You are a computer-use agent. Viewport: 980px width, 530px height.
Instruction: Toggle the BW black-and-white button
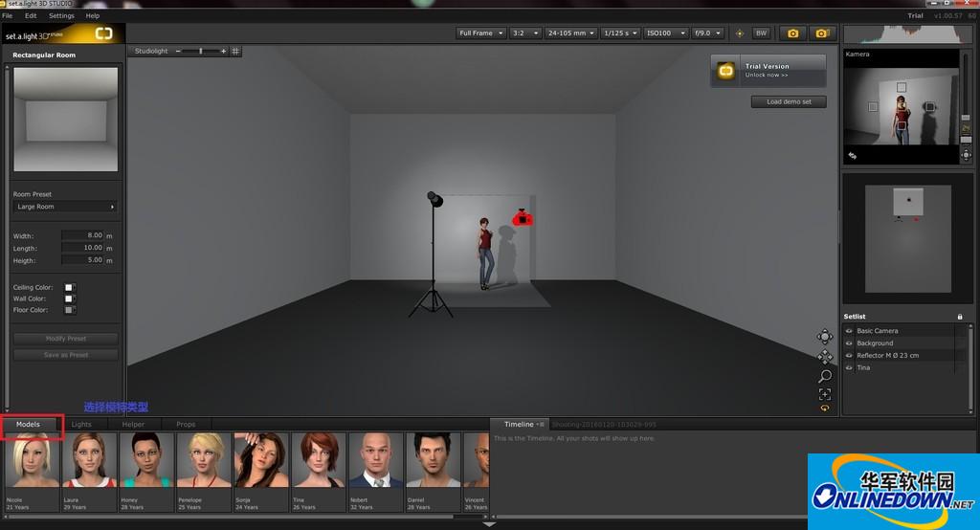761,33
